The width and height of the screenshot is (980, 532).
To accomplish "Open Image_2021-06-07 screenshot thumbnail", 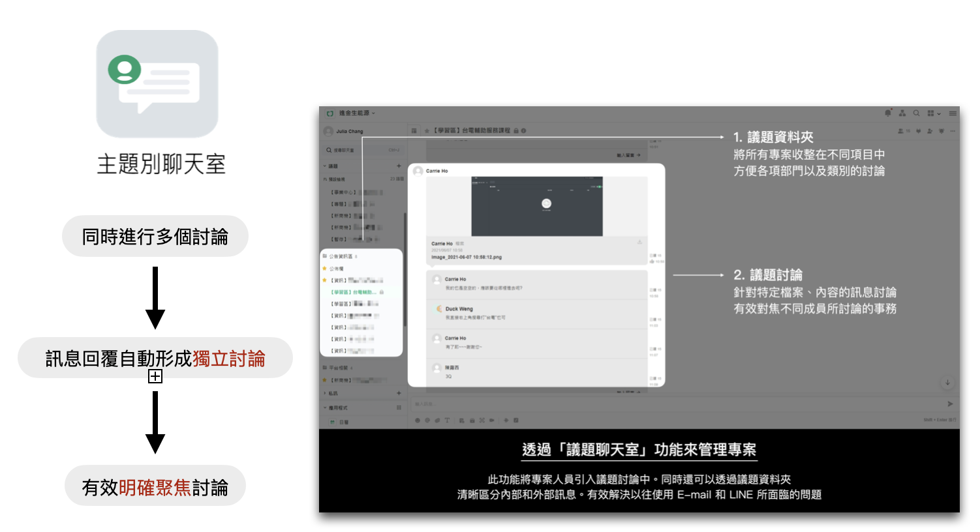I will 536,206.
